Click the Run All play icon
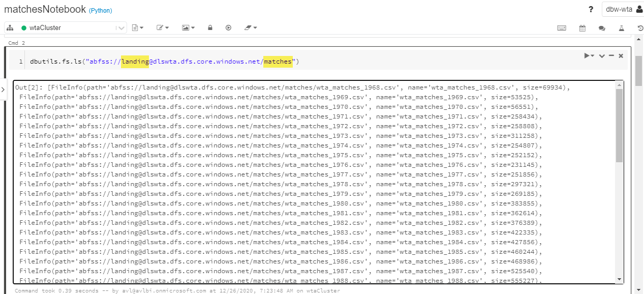This screenshot has width=644, height=294. [x=229, y=28]
